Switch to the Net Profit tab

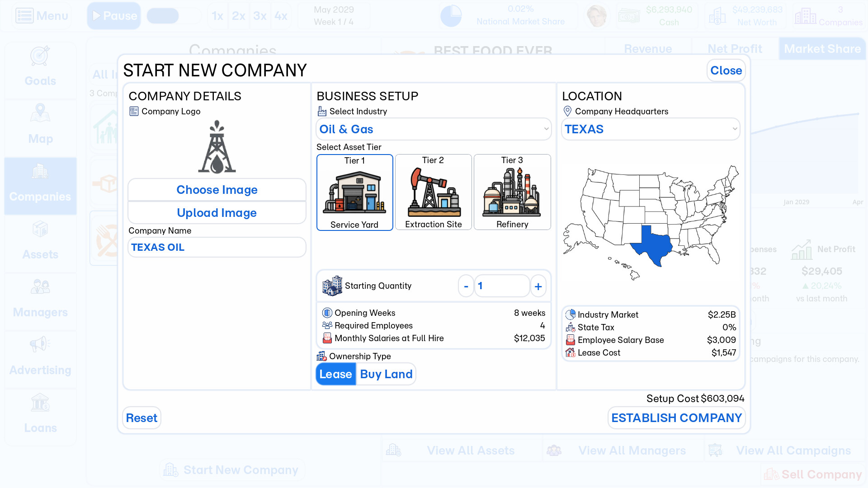point(735,49)
